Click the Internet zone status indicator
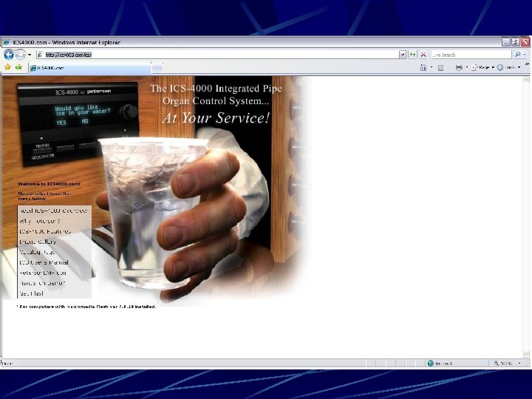The height and width of the screenshot is (399, 532). coord(440,363)
